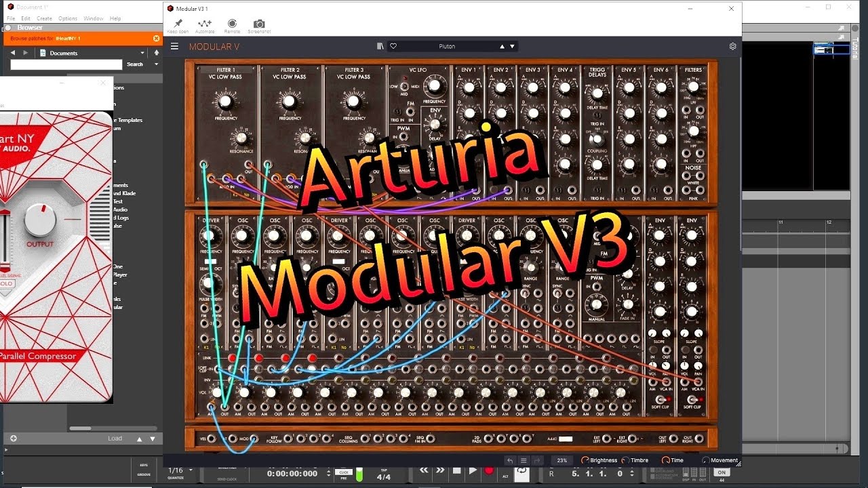Adjust the Timbre macro knob
Screen dimensions: 868x488
pos(625,460)
